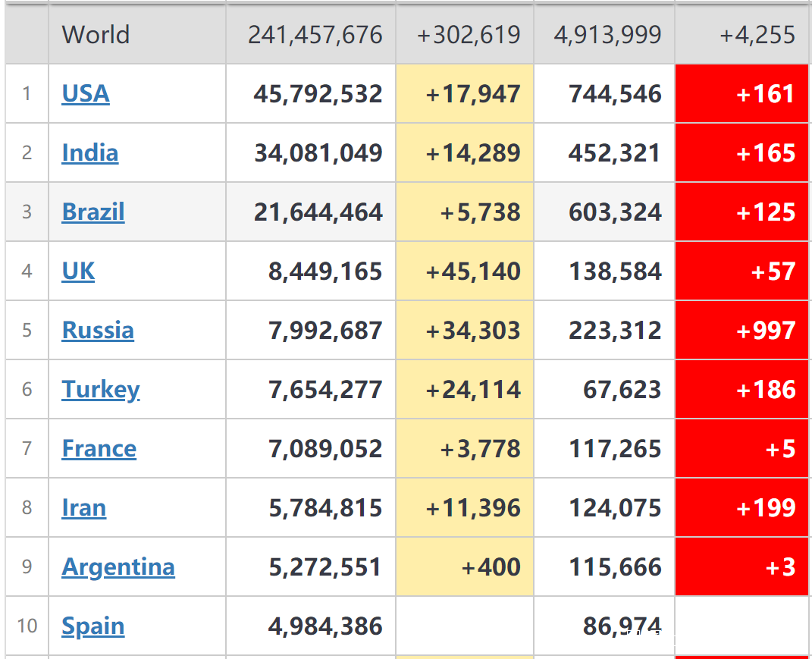Select Turkey new cases +24,114 cell
Screen dimensions: 812x659
(x=473, y=390)
